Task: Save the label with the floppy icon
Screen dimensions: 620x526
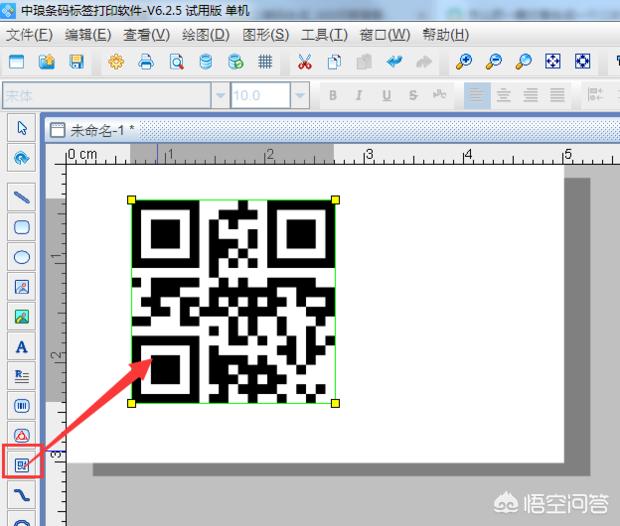Action: 76,62
